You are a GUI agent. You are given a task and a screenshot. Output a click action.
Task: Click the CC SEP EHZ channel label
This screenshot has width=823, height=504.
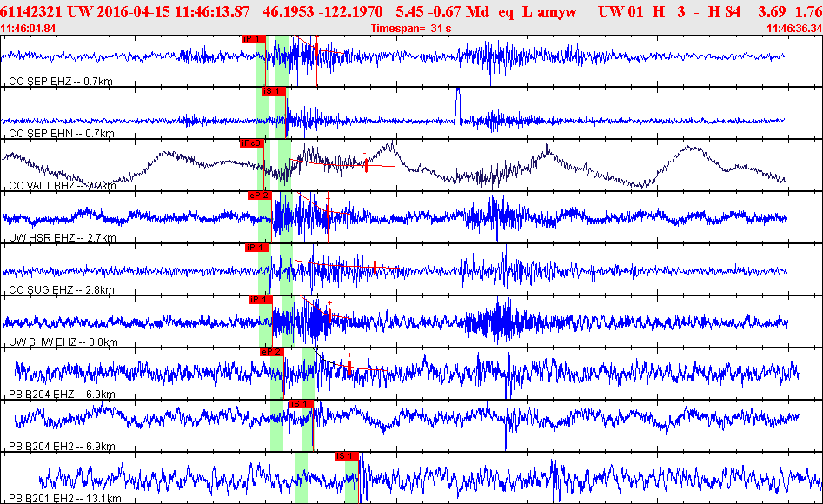coord(61,83)
